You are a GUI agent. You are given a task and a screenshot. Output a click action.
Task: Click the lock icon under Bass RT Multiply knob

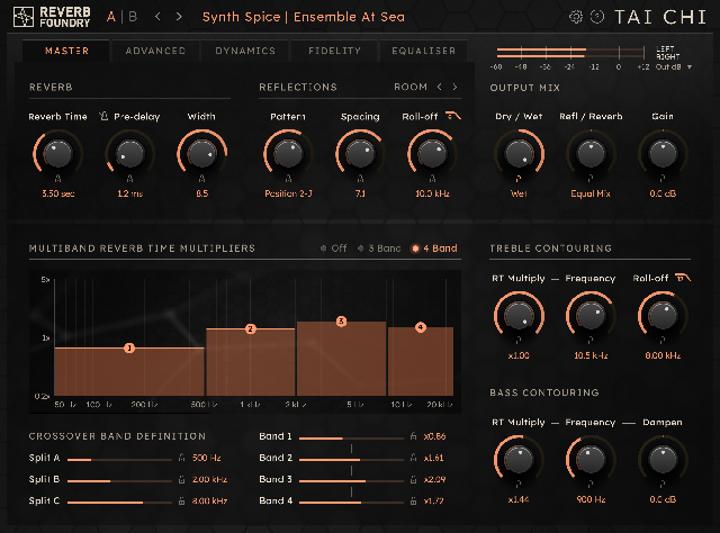[x=518, y=484]
